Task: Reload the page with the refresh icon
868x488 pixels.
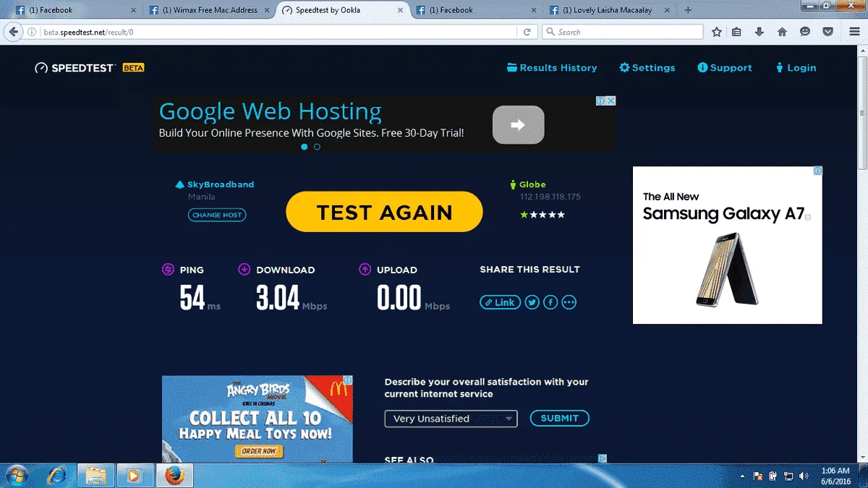Action: click(x=527, y=32)
